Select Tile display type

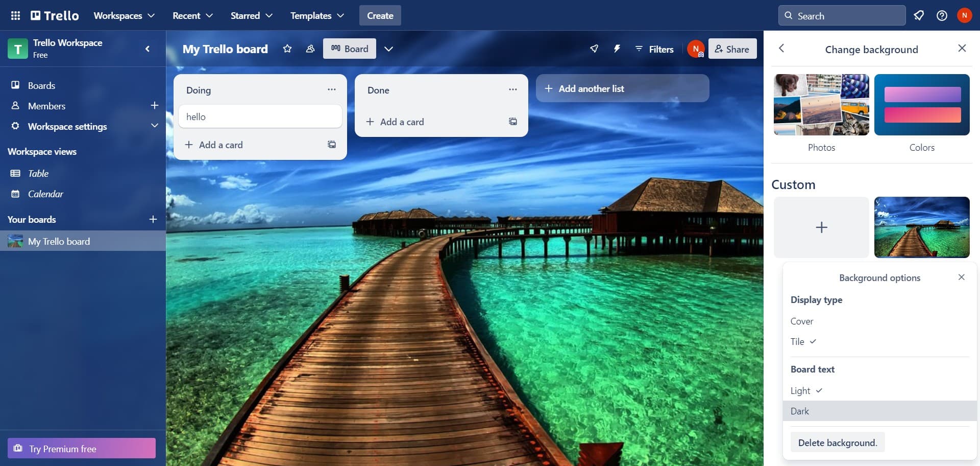tap(797, 341)
